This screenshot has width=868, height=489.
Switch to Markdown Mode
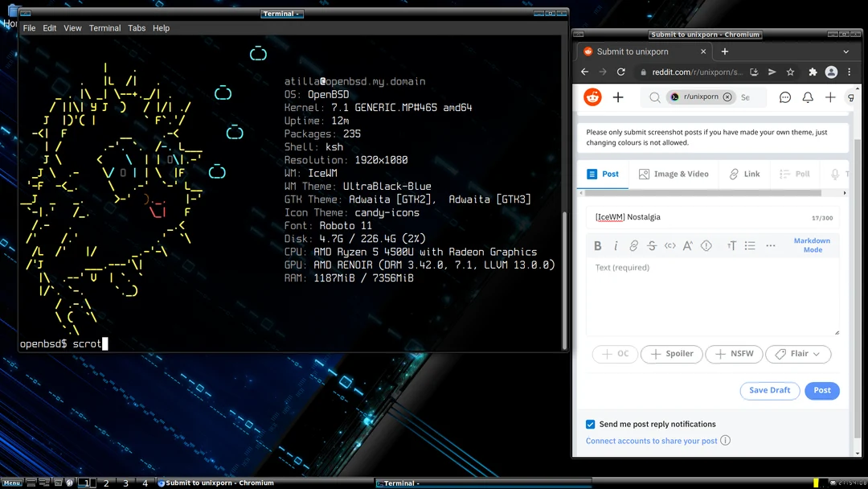tap(812, 245)
